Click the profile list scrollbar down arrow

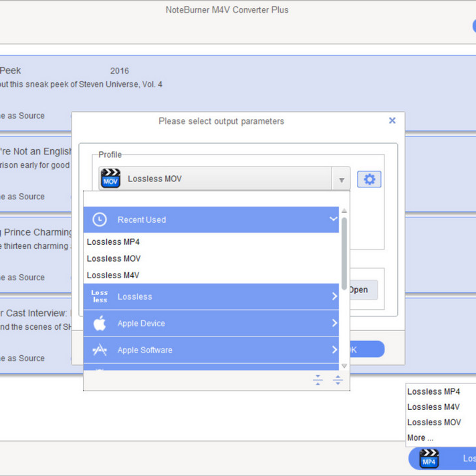344,366
